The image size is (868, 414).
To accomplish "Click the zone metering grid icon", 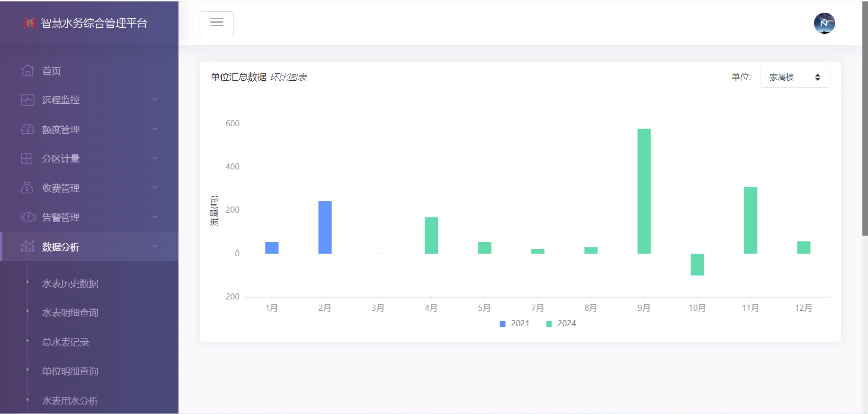I will 27,159.
